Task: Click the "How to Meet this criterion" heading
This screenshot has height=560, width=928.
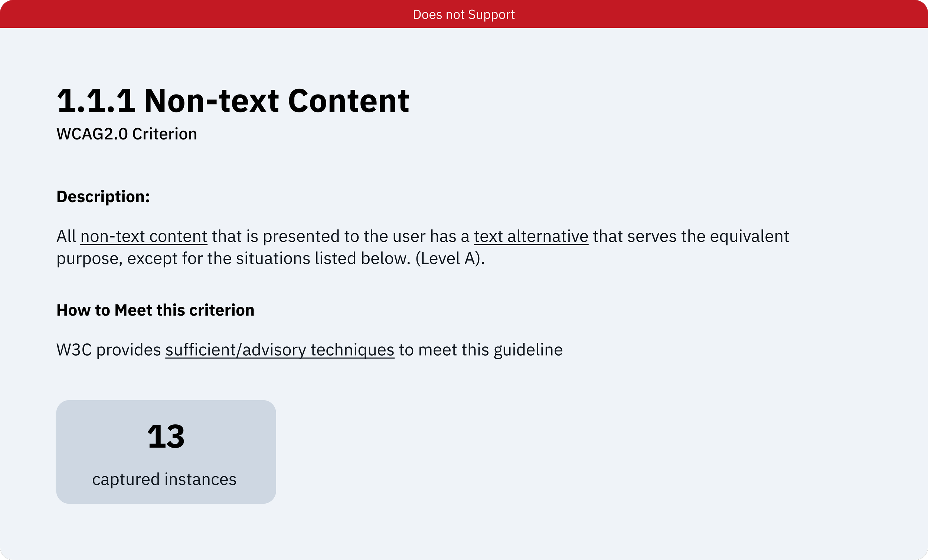Action: pos(156,310)
